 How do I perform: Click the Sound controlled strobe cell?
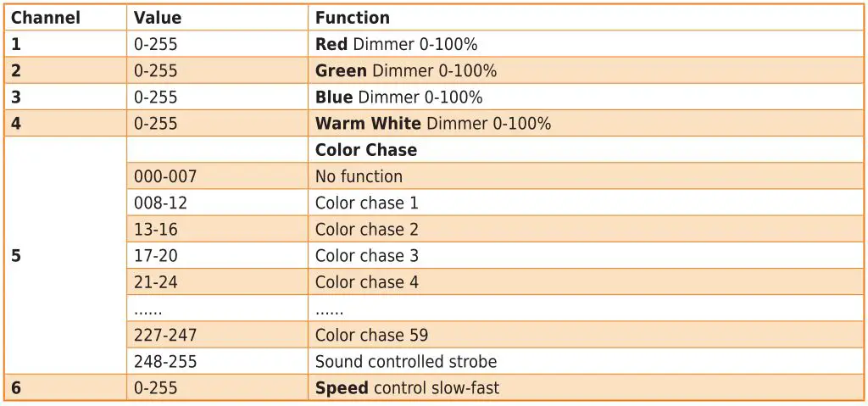coord(406,362)
